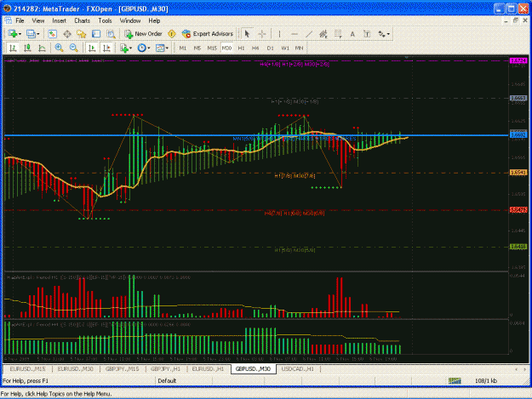Switch to the GBPJPY.,M15 chart tab
This screenshot has width=532, height=399.
click(122, 369)
